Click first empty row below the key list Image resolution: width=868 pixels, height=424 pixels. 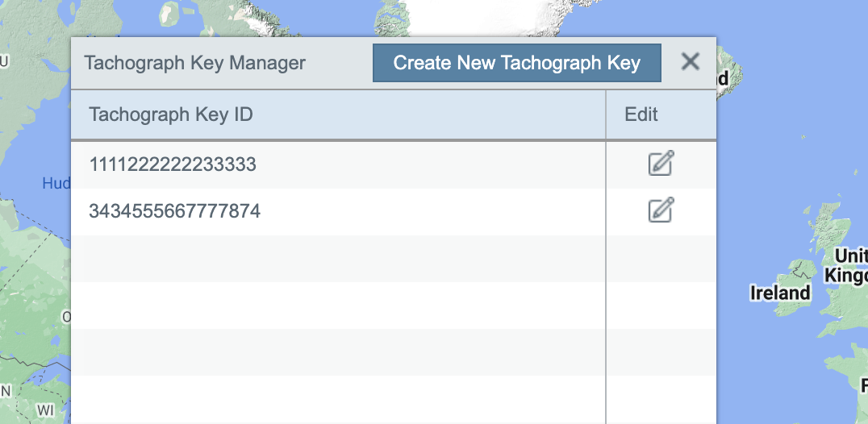(337, 258)
